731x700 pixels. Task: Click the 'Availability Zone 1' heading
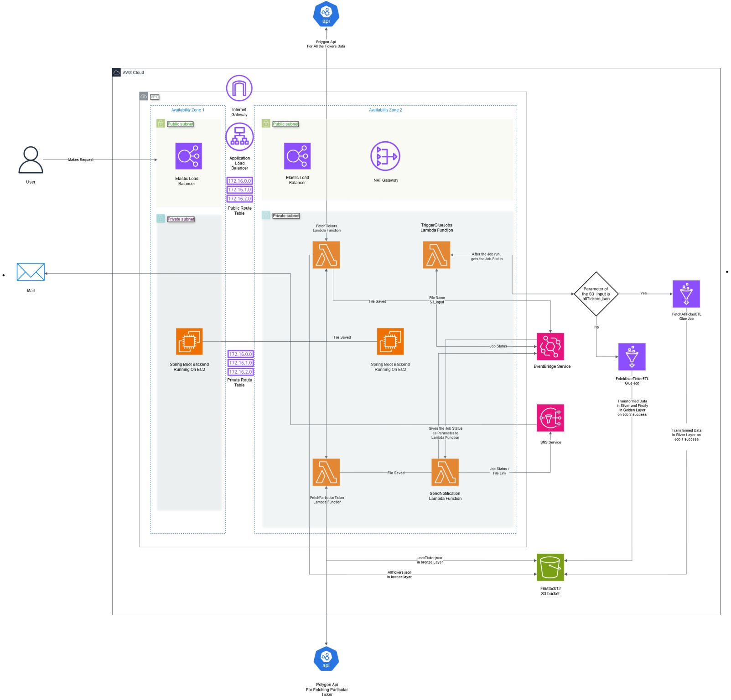(188, 110)
